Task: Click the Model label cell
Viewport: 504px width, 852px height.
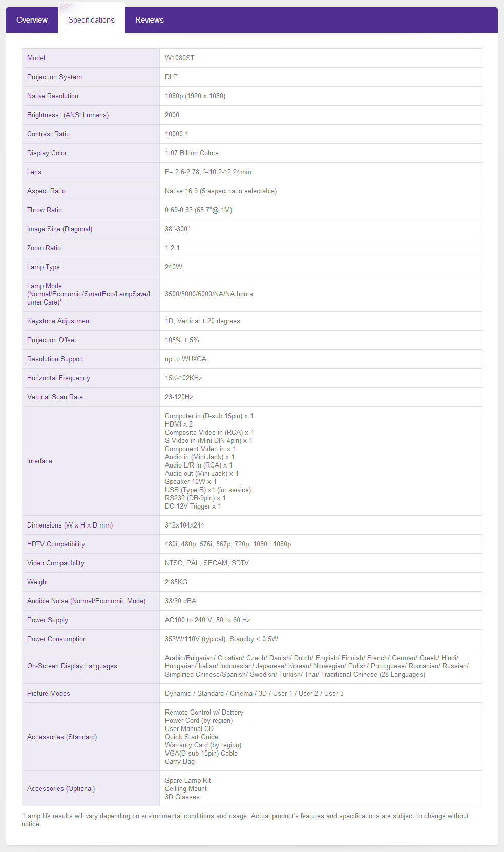Action: pos(91,58)
